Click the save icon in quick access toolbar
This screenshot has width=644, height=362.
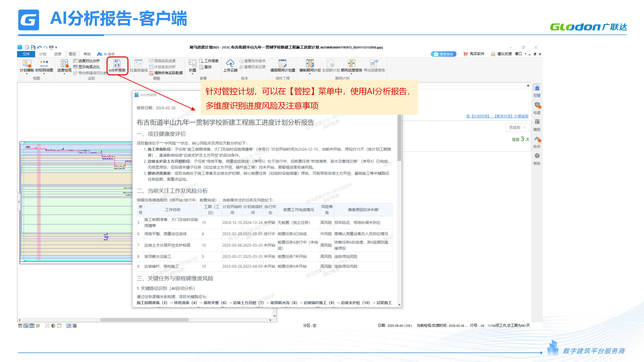pos(33,47)
